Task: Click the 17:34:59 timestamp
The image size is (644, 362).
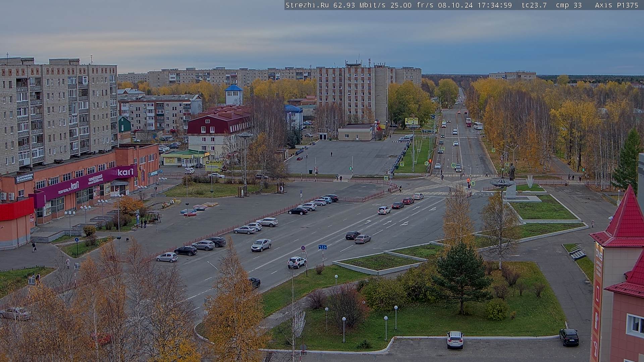Action: point(494,5)
